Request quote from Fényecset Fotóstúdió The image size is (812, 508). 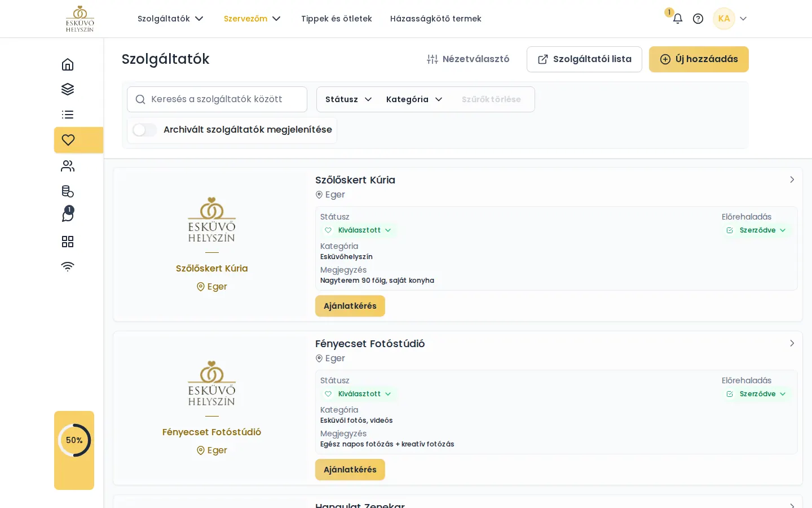click(x=350, y=470)
